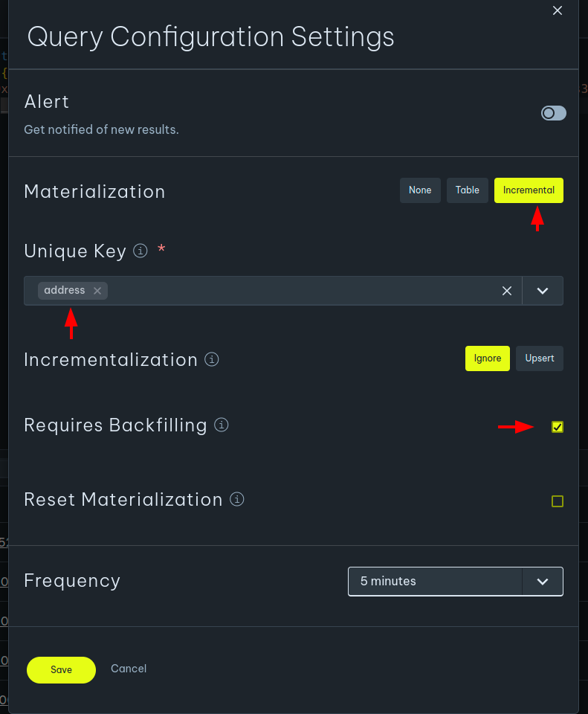
Task: Remove the address tag from Unique Key
Action: point(97,291)
